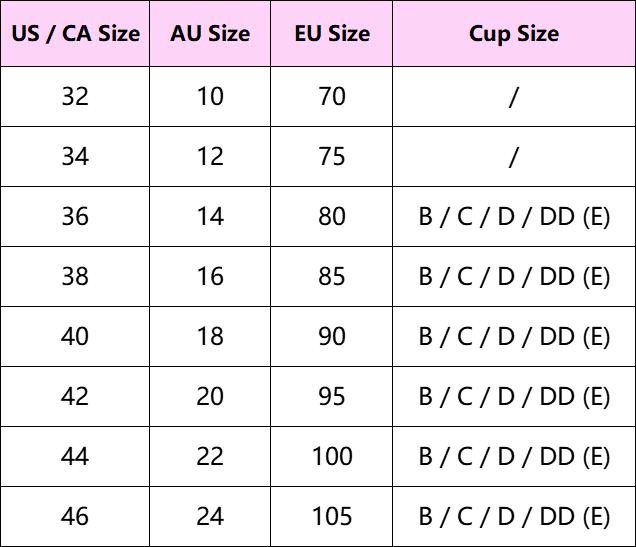
Task: Click US size 46 cell
Action: coord(75,517)
